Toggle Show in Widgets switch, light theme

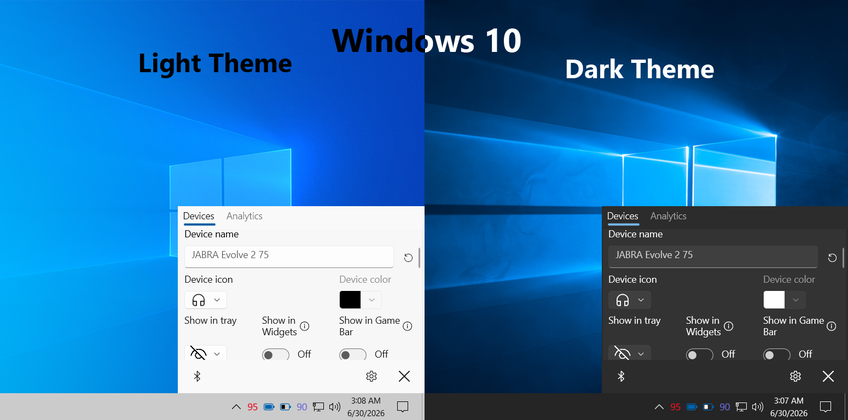coord(276,354)
